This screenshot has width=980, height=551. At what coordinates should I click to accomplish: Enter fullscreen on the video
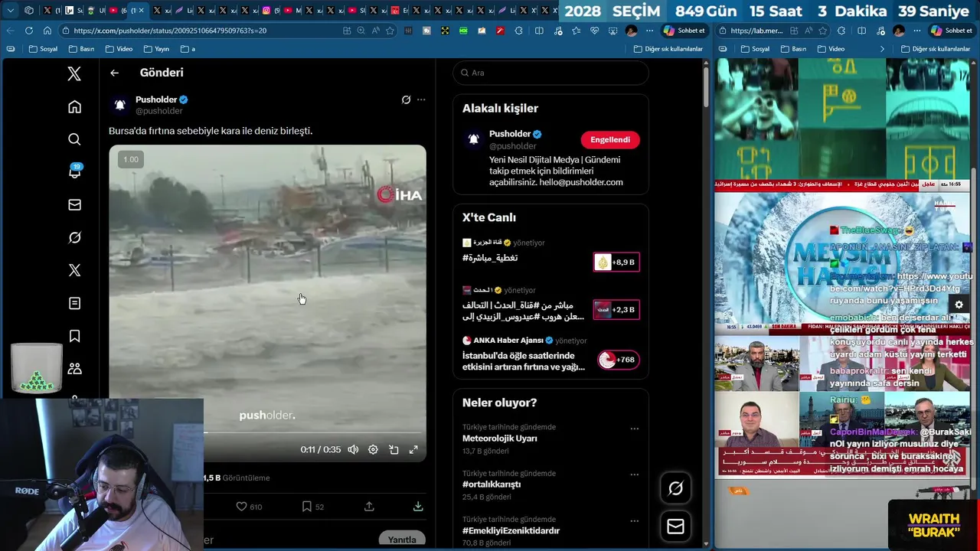413,450
